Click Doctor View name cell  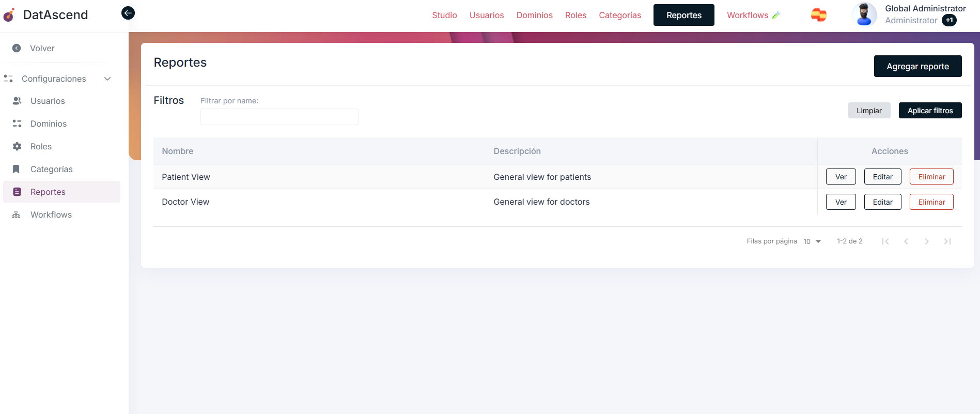tap(185, 202)
